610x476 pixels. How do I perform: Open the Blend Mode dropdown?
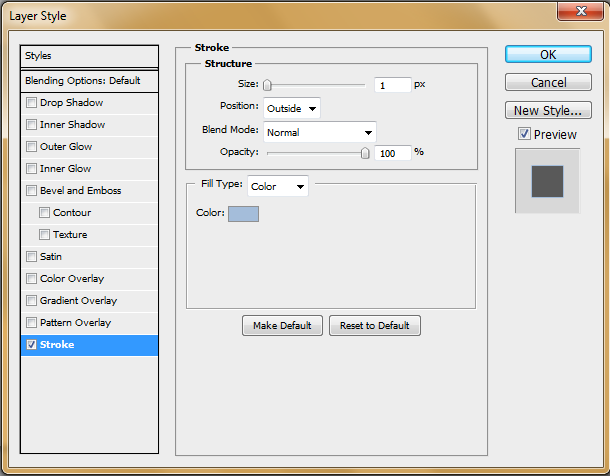(x=319, y=131)
